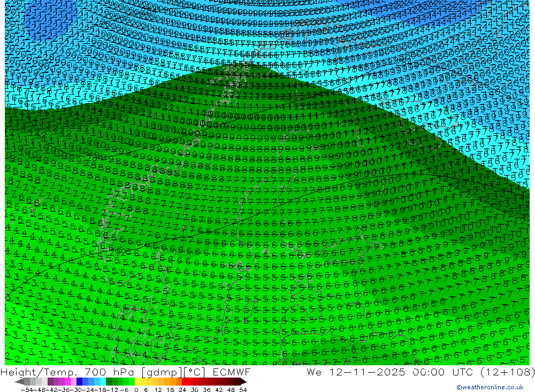Pick the orange legend swatch above 18
The height and width of the screenshot is (392, 535).
pos(173,382)
